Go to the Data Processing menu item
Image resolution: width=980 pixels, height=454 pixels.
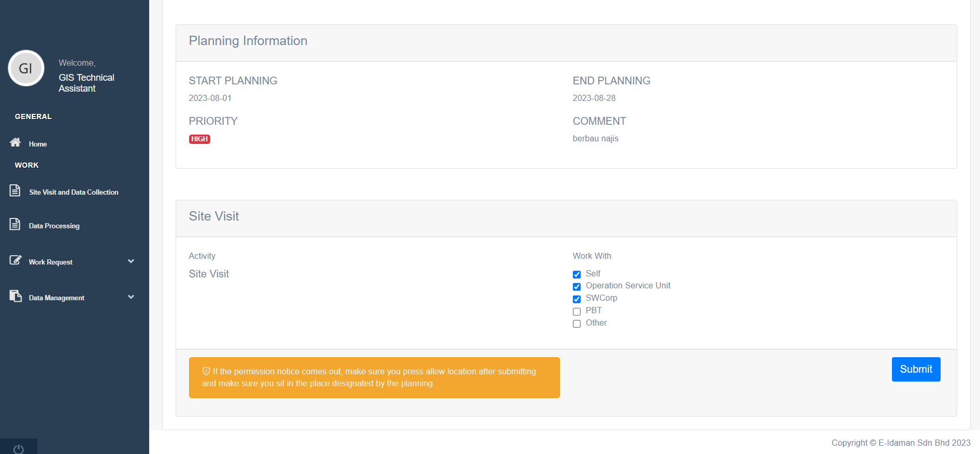pos(54,226)
